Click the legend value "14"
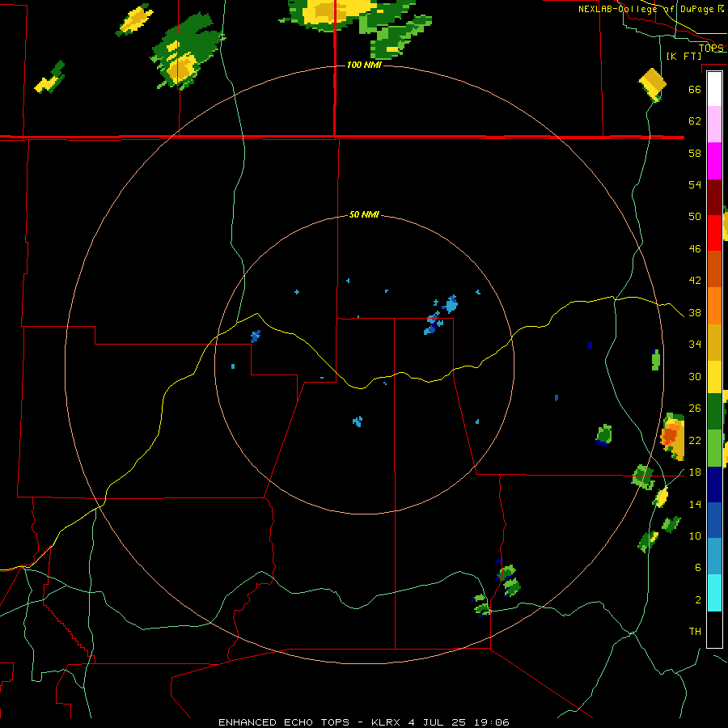Viewport: 728px width, 728px height. pyautogui.click(x=695, y=504)
